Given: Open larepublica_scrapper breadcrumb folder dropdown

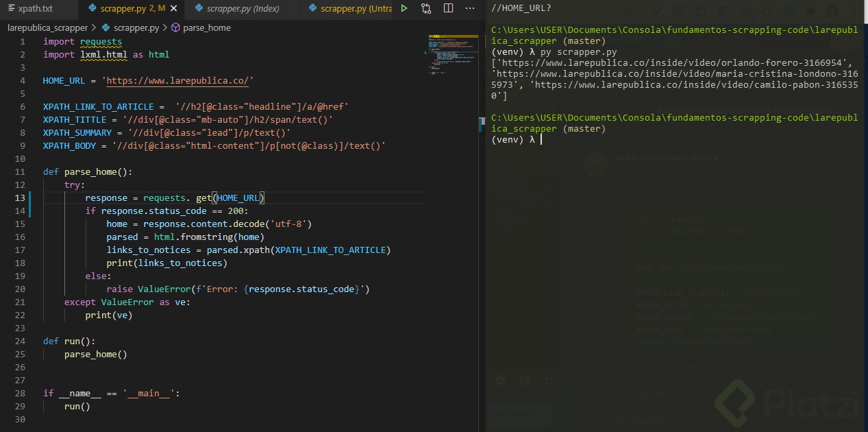Looking at the screenshot, I should coord(47,28).
